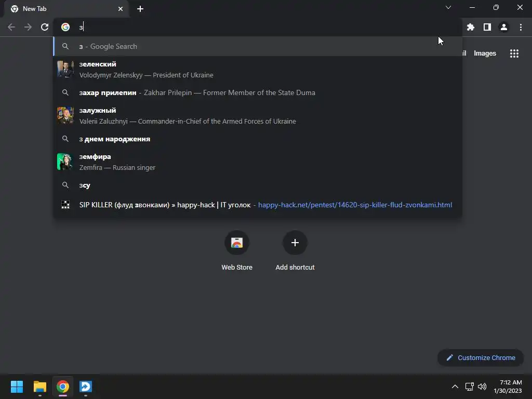The image size is (532, 399).
Task: Open File Explorer from the taskbar
Action: point(39,387)
